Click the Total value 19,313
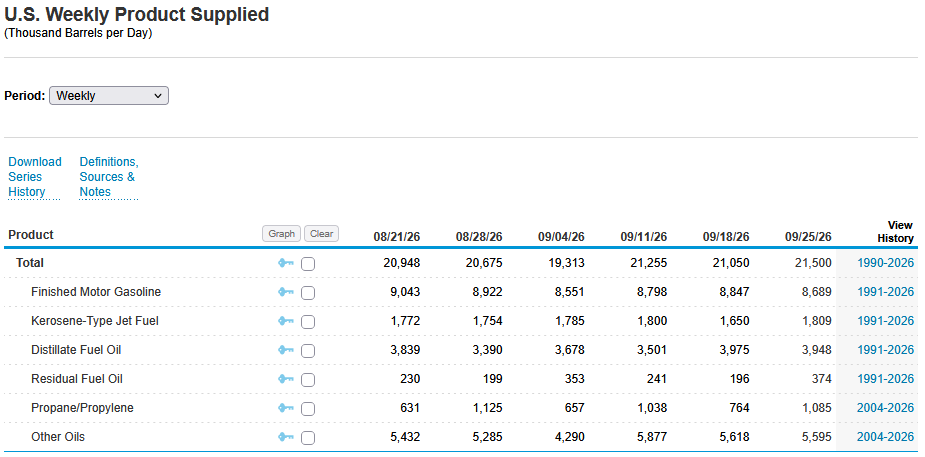 coord(565,263)
